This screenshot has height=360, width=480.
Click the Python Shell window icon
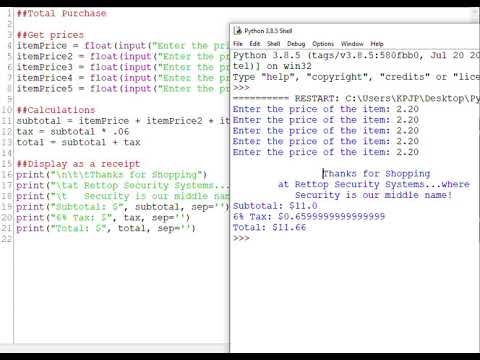tap(237, 31)
